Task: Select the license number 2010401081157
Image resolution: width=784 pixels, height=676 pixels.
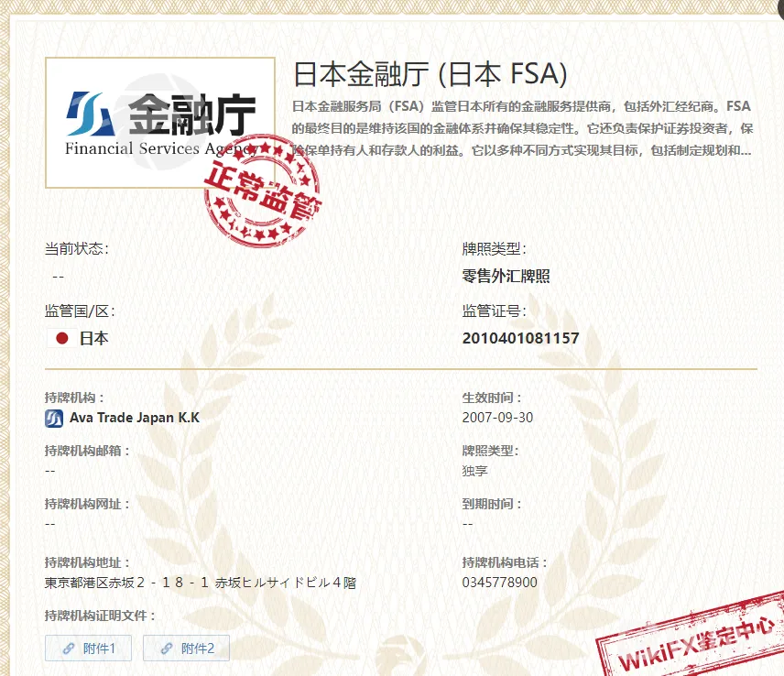Action: pyautogui.click(x=520, y=339)
